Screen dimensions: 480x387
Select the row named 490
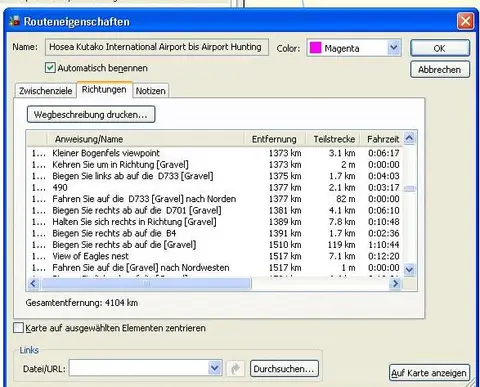click(215, 187)
